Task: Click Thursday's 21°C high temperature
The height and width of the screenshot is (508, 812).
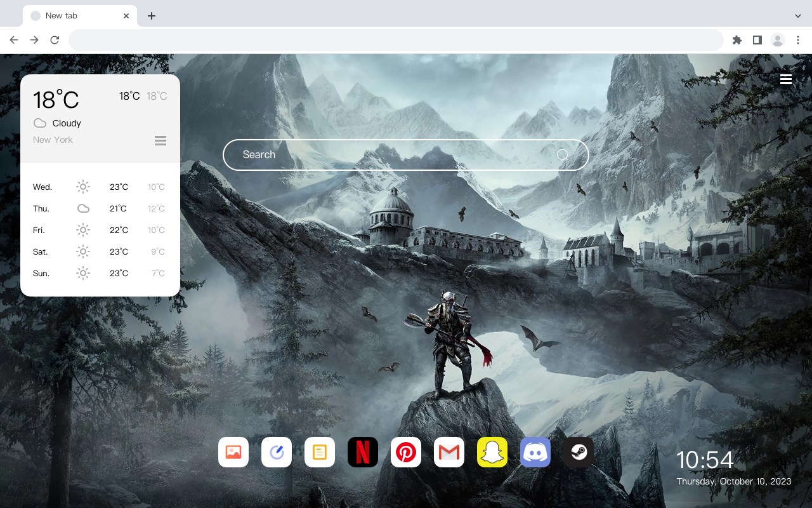Action: click(118, 208)
